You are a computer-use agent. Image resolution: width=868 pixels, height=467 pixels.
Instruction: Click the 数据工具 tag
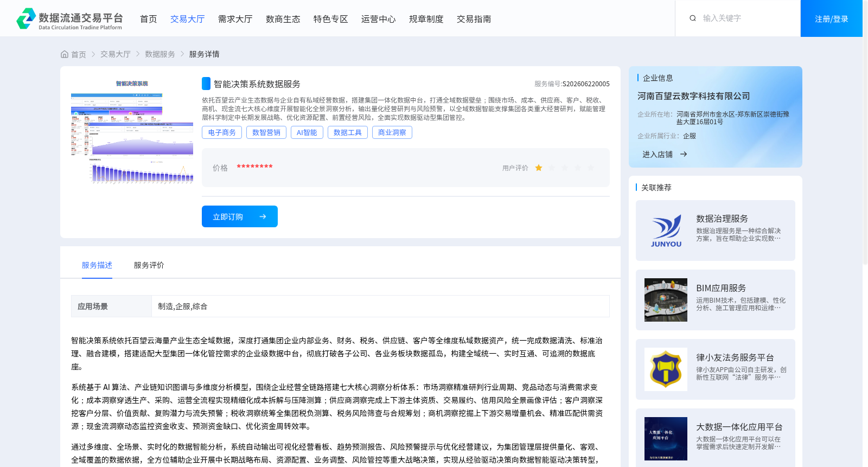pos(348,132)
